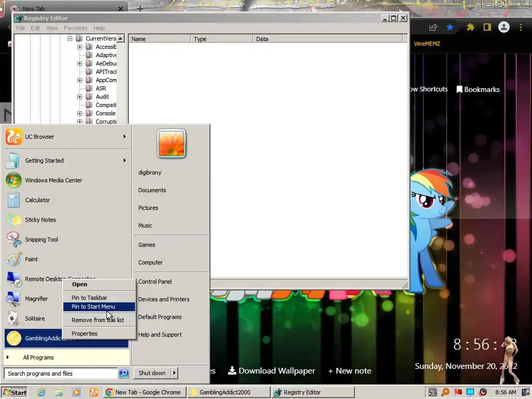The width and height of the screenshot is (532, 399).
Task: Click Chrome share page icon
Action: point(433,28)
